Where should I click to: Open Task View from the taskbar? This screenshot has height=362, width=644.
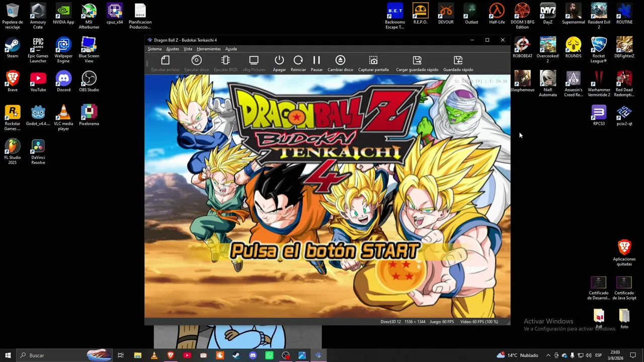coord(121,355)
